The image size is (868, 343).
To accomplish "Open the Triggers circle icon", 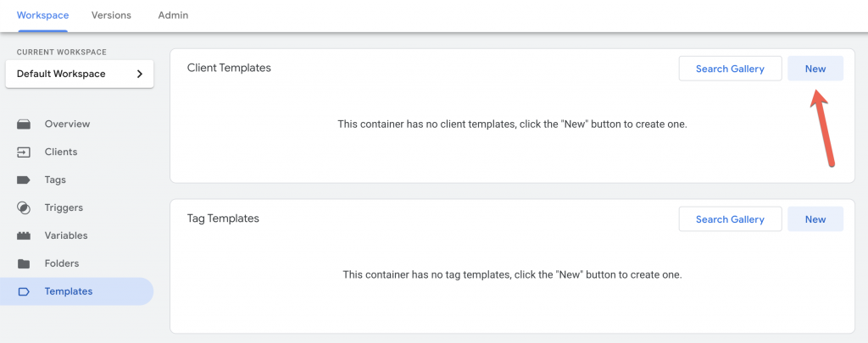I will (24, 207).
